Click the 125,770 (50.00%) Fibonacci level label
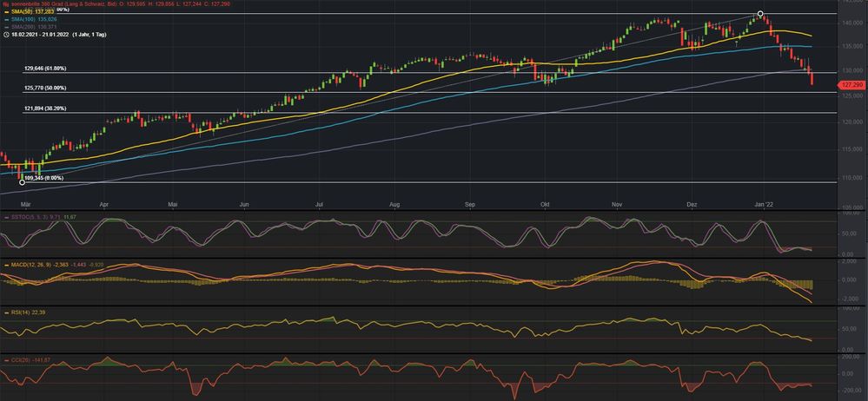The image size is (868, 401). [45, 88]
